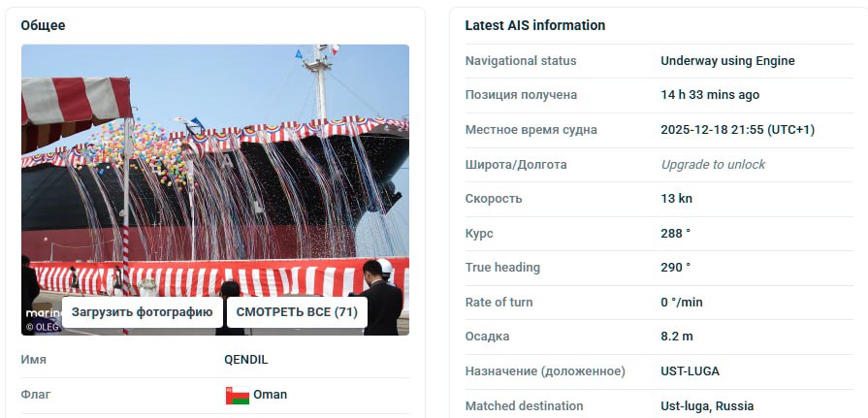The width and height of the screenshot is (868, 418).
Task: Click the local time 2025-12-18 21:55 value
Action: [x=737, y=130]
